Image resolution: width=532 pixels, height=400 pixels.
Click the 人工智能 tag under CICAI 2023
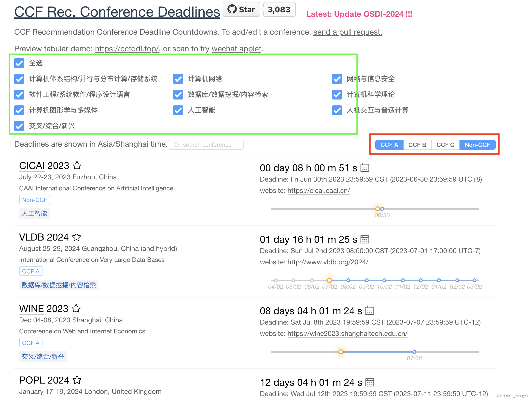[x=34, y=213]
